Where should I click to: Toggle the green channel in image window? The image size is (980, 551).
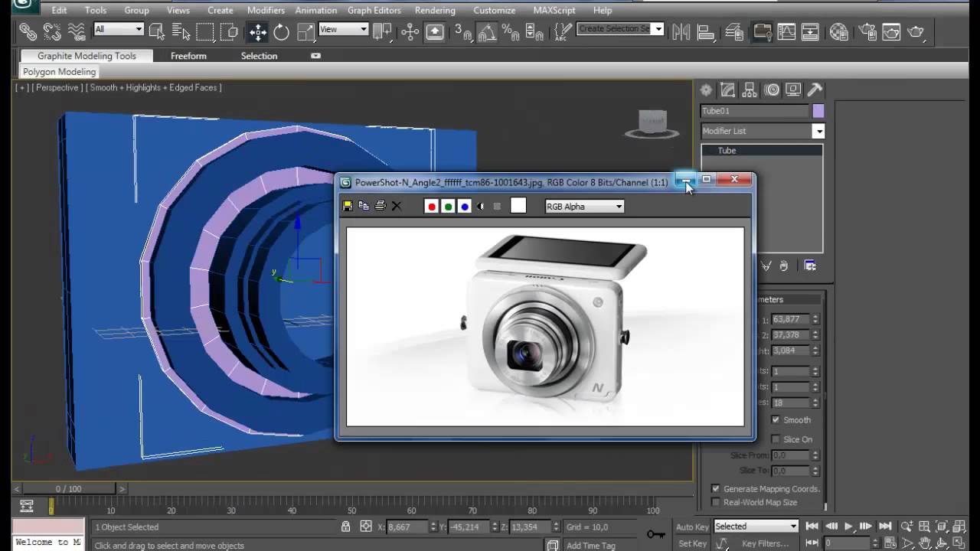448,206
